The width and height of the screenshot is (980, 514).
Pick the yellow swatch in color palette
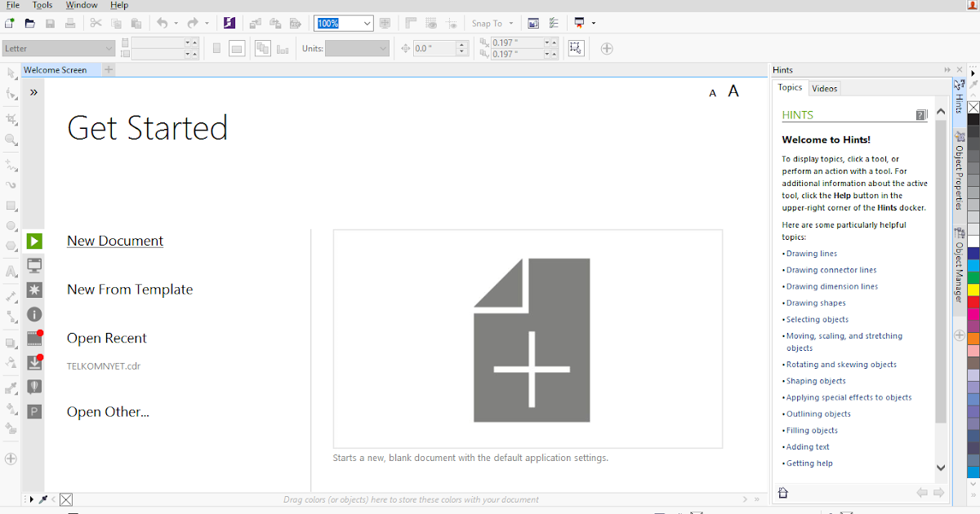(973, 290)
